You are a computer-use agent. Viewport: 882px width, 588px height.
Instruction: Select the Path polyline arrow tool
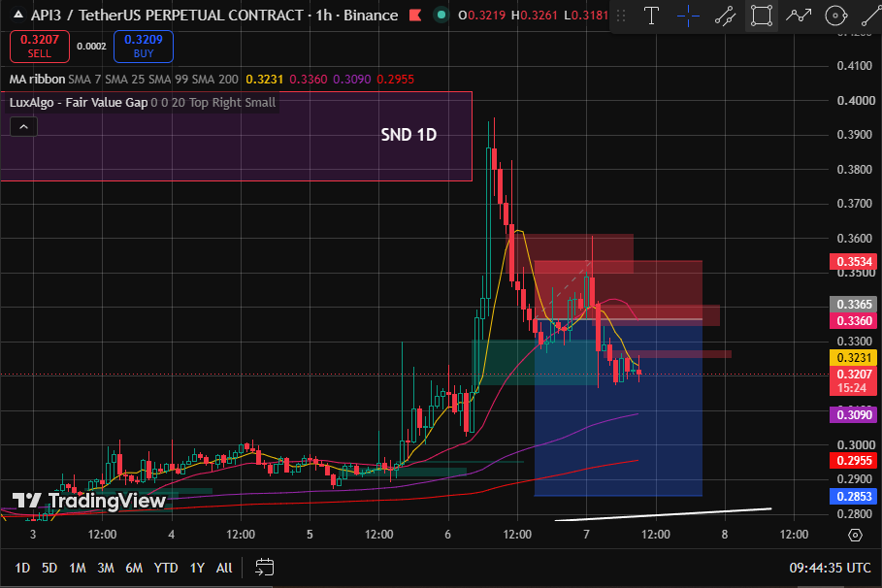799,16
